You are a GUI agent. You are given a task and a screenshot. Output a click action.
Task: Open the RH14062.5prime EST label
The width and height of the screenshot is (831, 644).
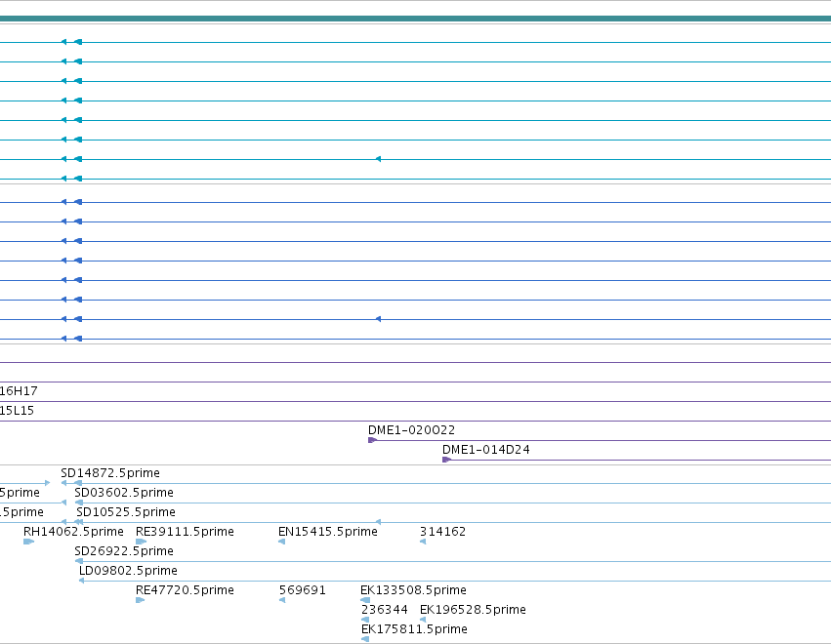click(73, 532)
